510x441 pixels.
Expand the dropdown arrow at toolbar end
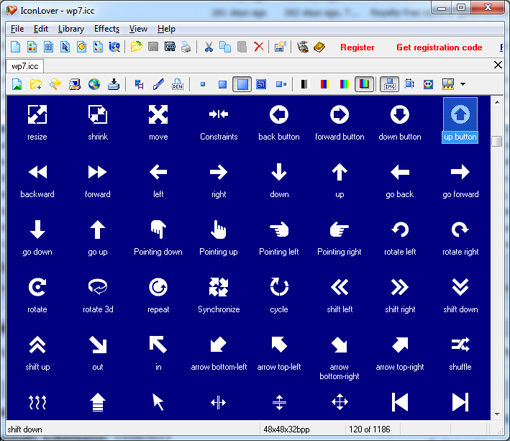pos(463,84)
